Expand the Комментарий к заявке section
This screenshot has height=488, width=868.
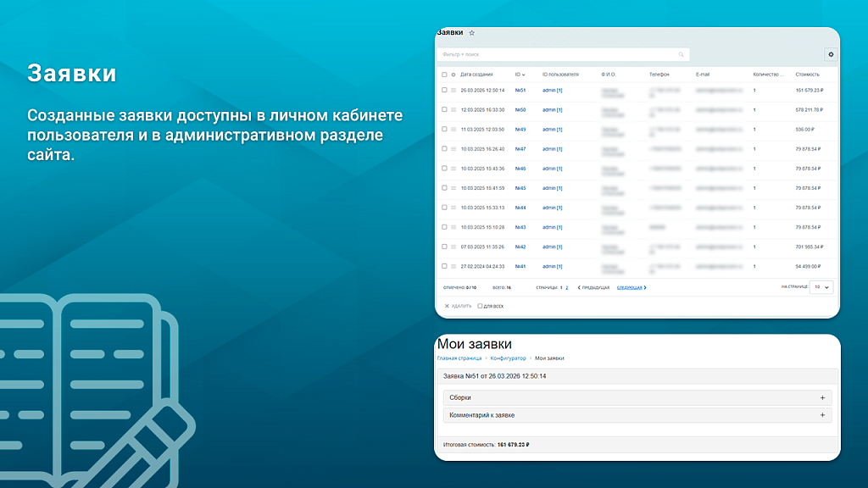[x=821, y=415]
